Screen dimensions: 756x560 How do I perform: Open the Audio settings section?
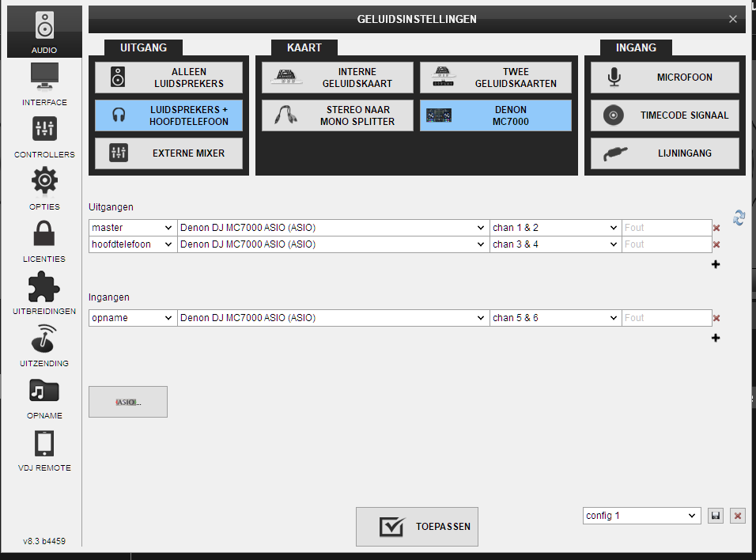click(x=44, y=32)
